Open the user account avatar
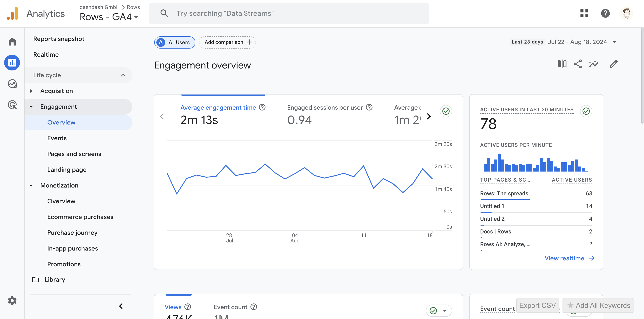 click(626, 13)
